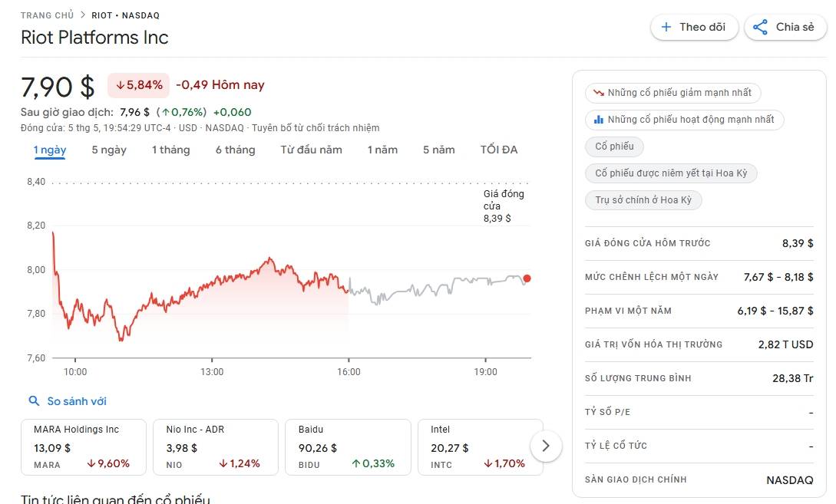Switch to the 1 năm range
836x504 pixels.
(x=382, y=150)
